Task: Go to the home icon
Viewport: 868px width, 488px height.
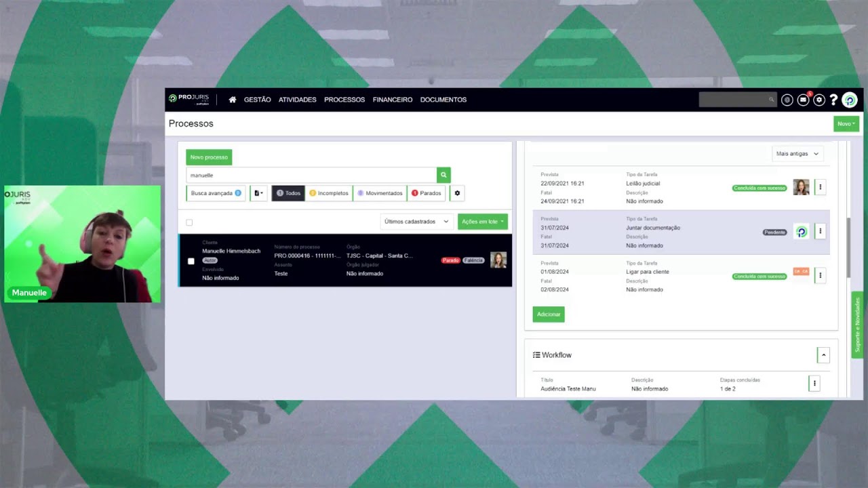Action: [x=233, y=100]
